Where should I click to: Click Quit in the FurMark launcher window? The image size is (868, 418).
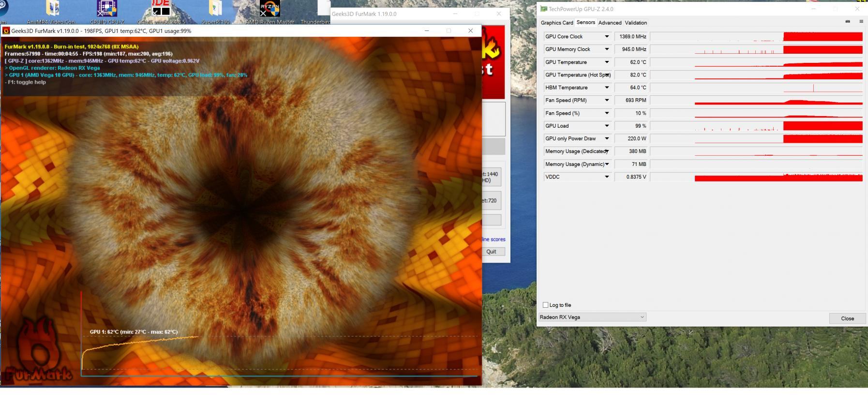point(491,252)
